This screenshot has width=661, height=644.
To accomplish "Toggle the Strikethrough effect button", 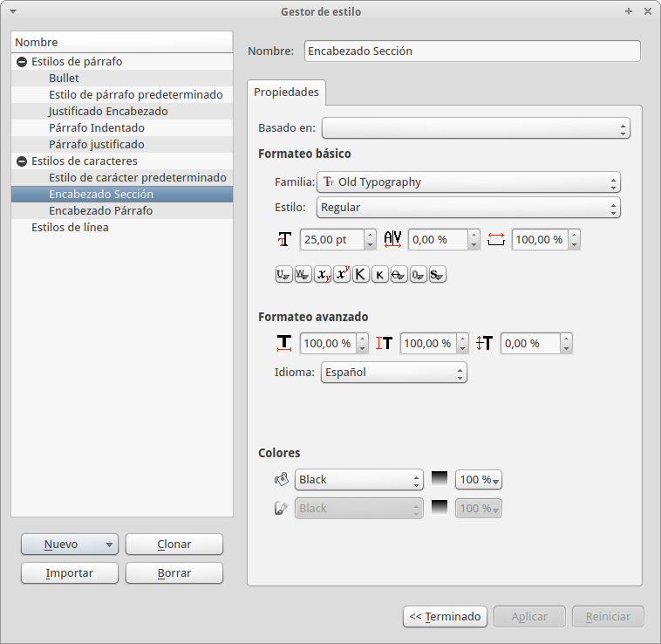I will pyautogui.click(x=399, y=275).
